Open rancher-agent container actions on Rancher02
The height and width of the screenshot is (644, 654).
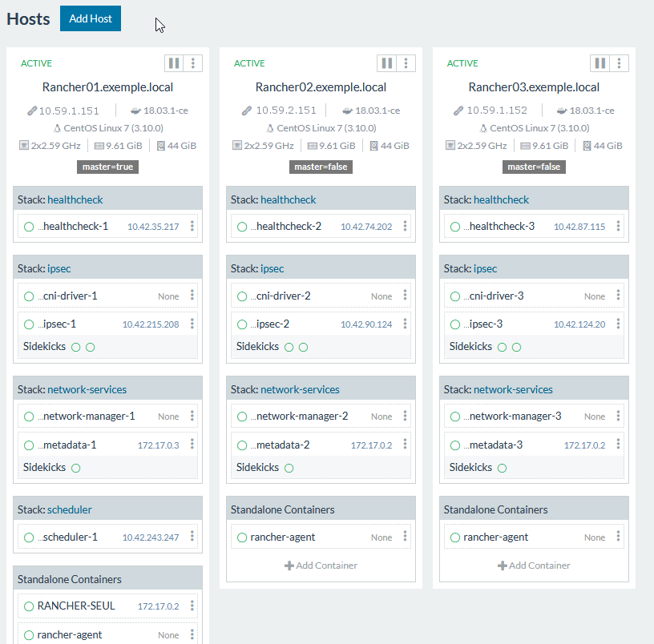click(x=405, y=537)
